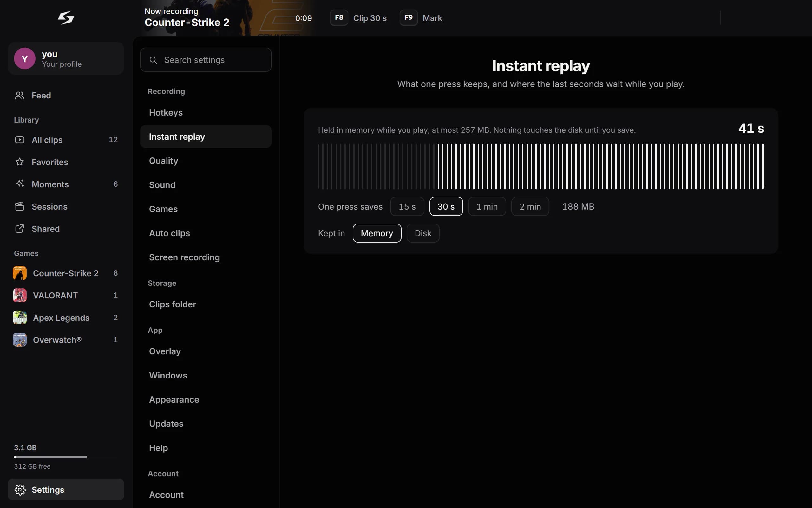Open the Clips folder settings

point(206,304)
